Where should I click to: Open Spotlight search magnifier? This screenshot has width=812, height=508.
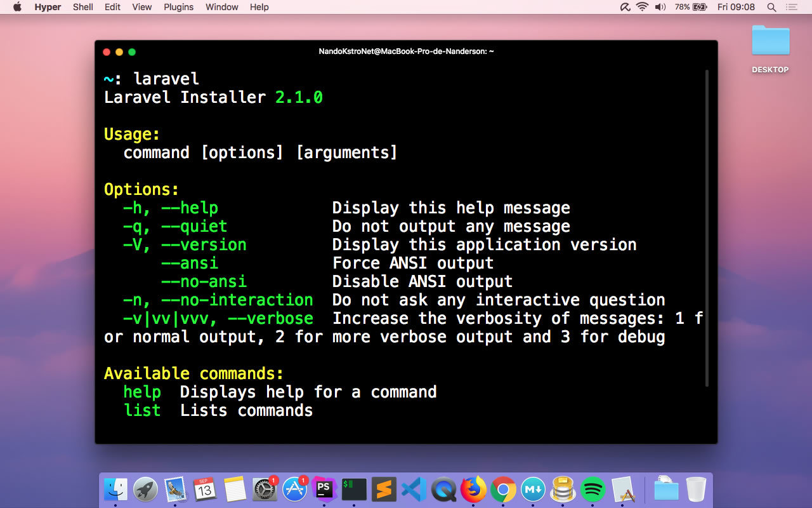pos(772,7)
